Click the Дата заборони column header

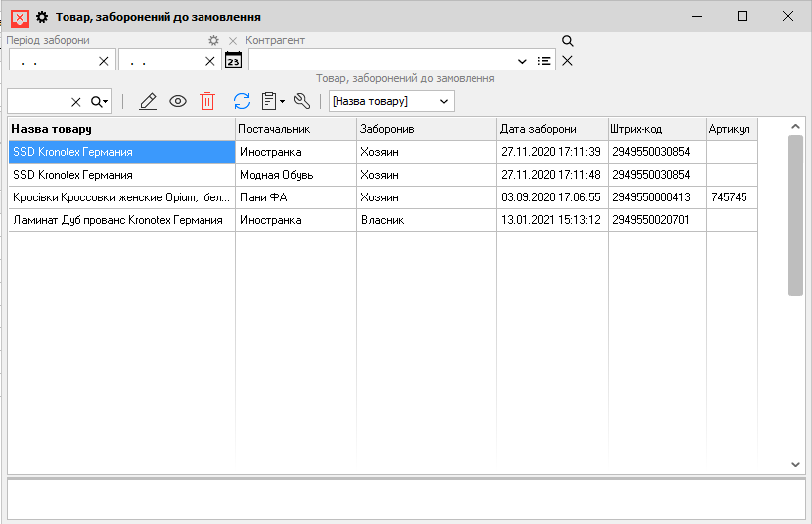coord(551,129)
